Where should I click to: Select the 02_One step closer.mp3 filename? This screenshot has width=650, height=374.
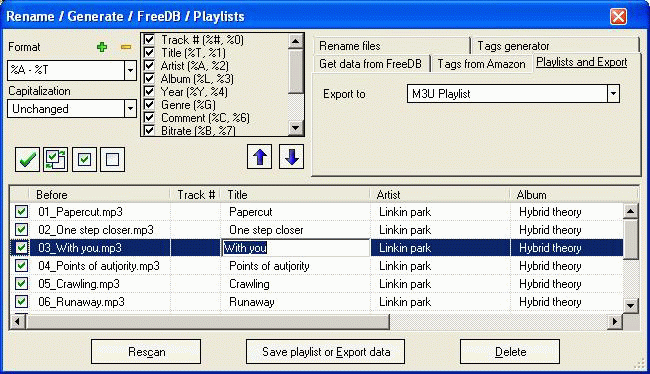(96, 230)
